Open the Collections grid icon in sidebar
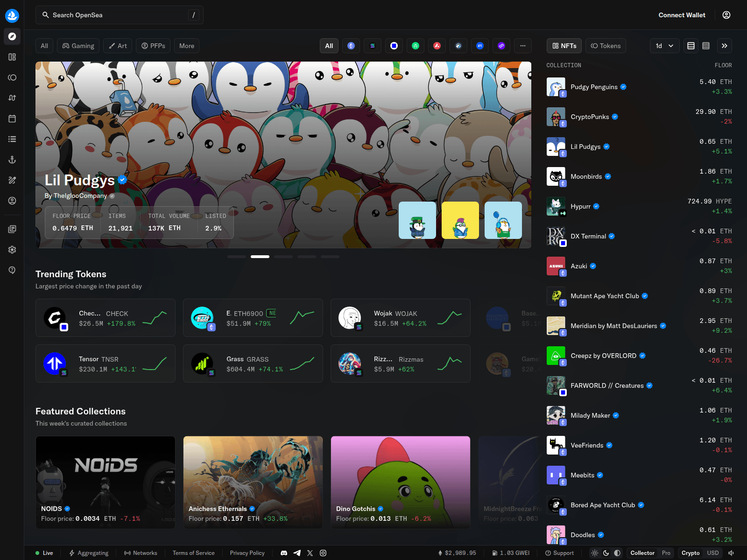The height and width of the screenshot is (560, 747). (x=12, y=57)
